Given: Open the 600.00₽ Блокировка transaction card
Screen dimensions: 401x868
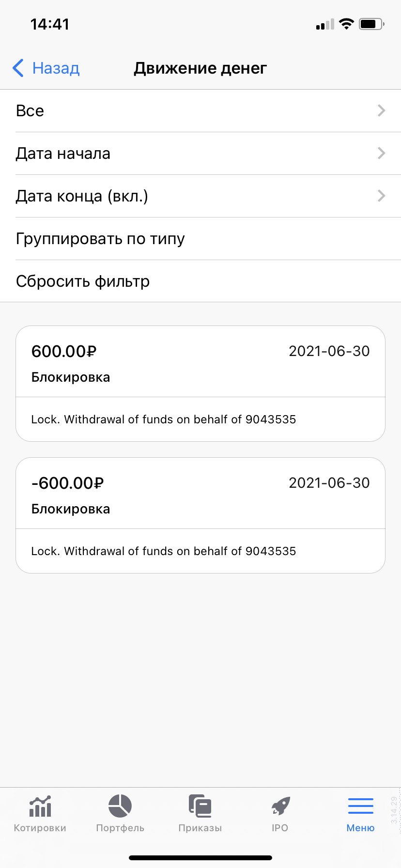Looking at the screenshot, I should click(x=200, y=384).
